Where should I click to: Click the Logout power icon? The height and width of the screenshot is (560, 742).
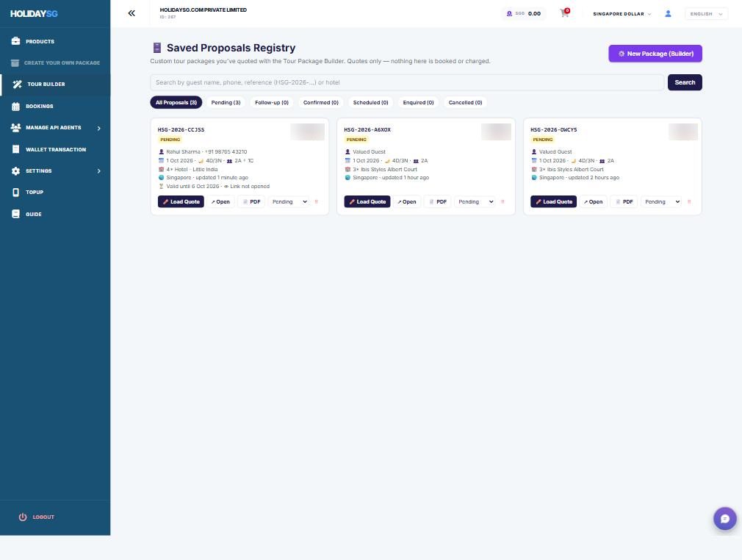tap(23, 517)
